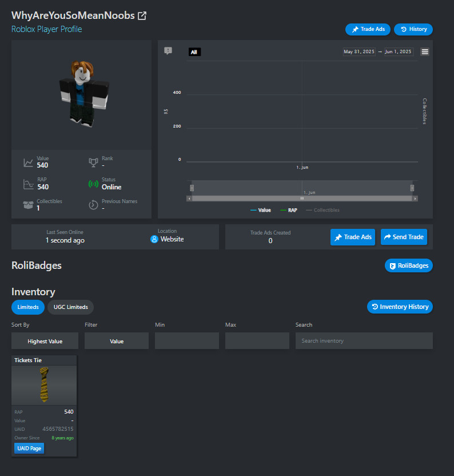Toggle the Collectibles series in chart legend
Image resolution: width=454 pixels, height=476 pixels.
pos(322,210)
